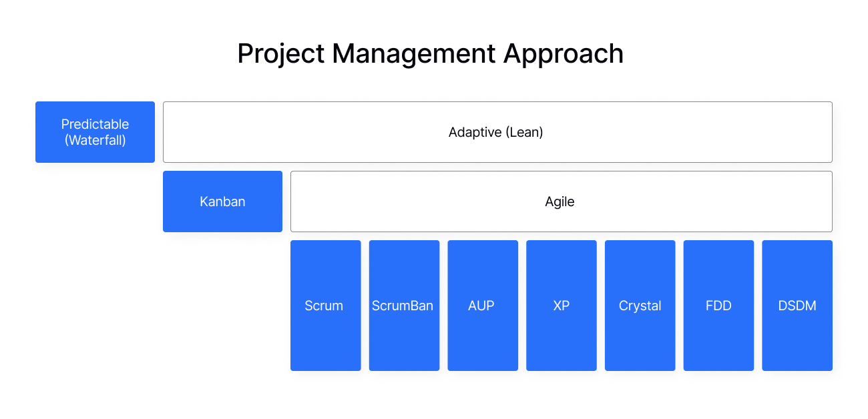Select the AUP card
The image size is (868, 419).
tap(482, 305)
